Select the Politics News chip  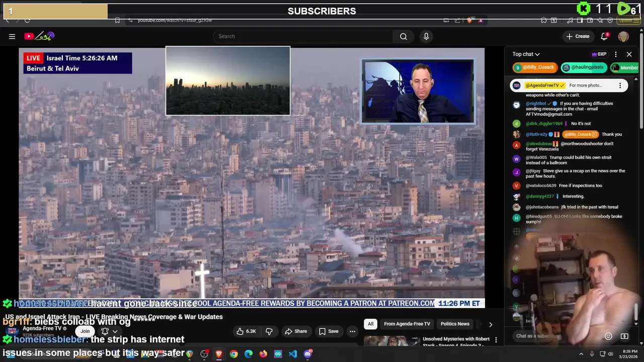click(x=455, y=324)
